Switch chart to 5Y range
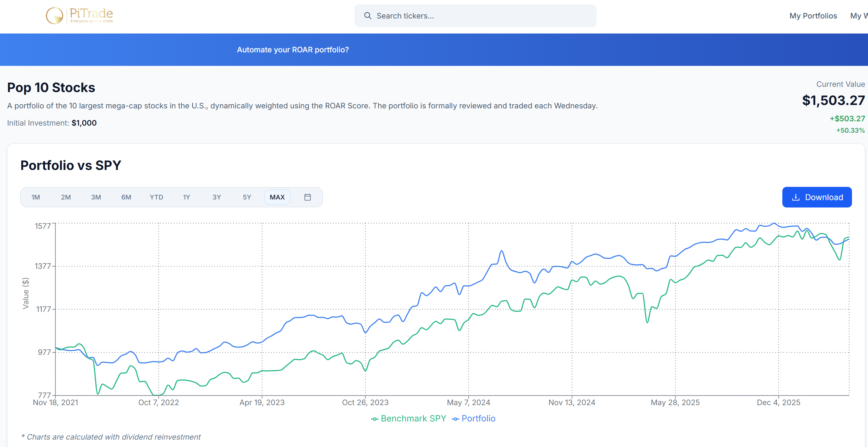The image size is (868, 447). click(x=247, y=197)
